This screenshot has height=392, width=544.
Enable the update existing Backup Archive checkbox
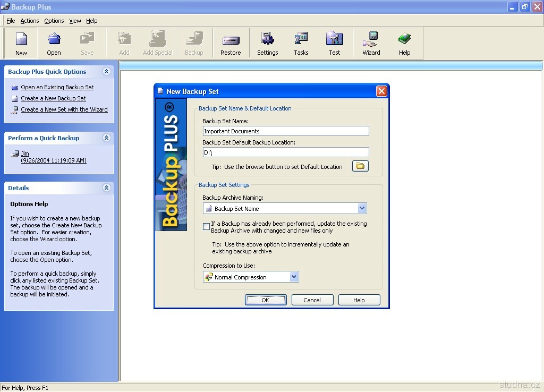207,227
